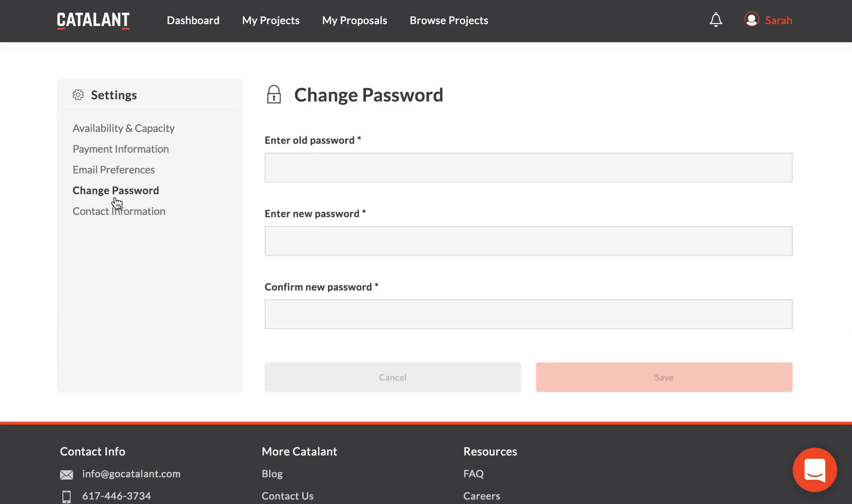Open the Careers footer link
The width and height of the screenshot is (852, 504).
coord(482,496)
